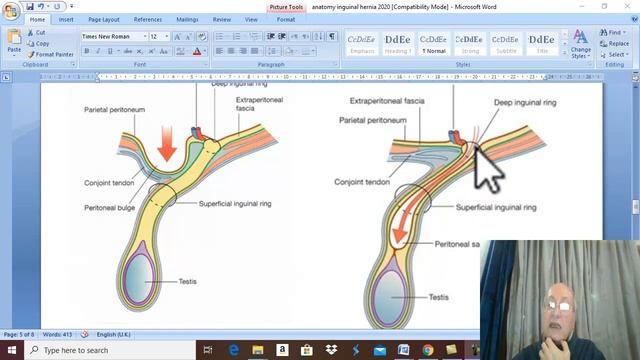Apply Emphasis style
Viewport: 640px width, 360px height.
coord(362,44)
